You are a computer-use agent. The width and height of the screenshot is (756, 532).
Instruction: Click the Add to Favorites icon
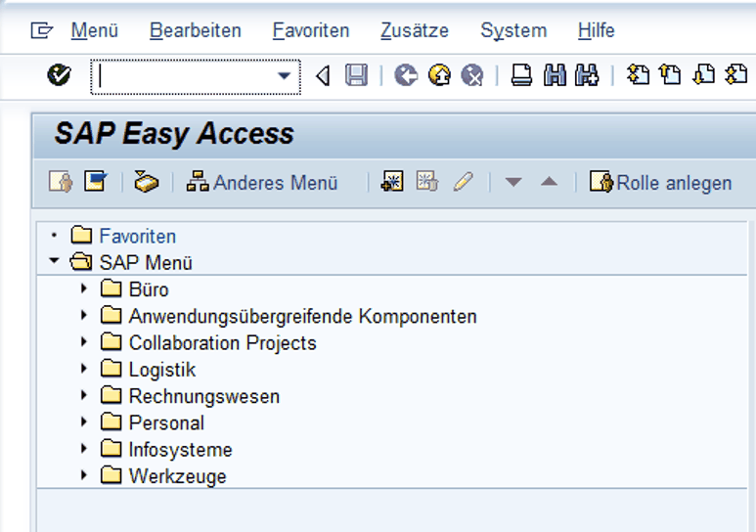(392, 182)
